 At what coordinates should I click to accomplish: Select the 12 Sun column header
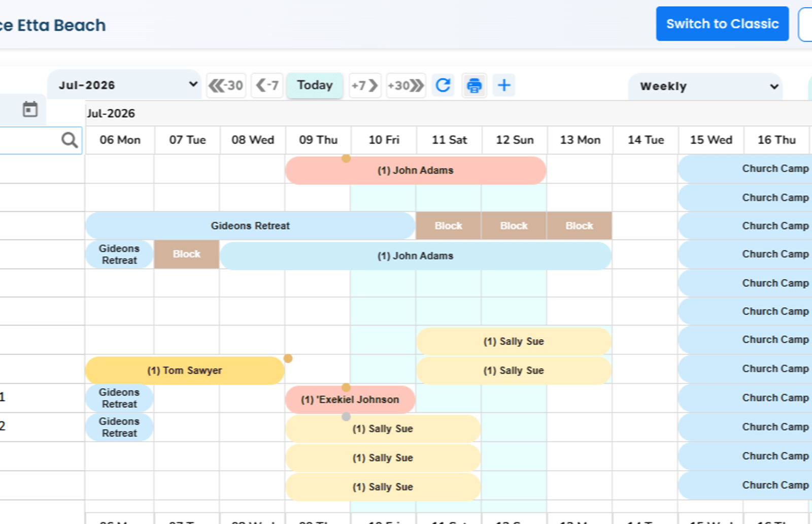515,140
